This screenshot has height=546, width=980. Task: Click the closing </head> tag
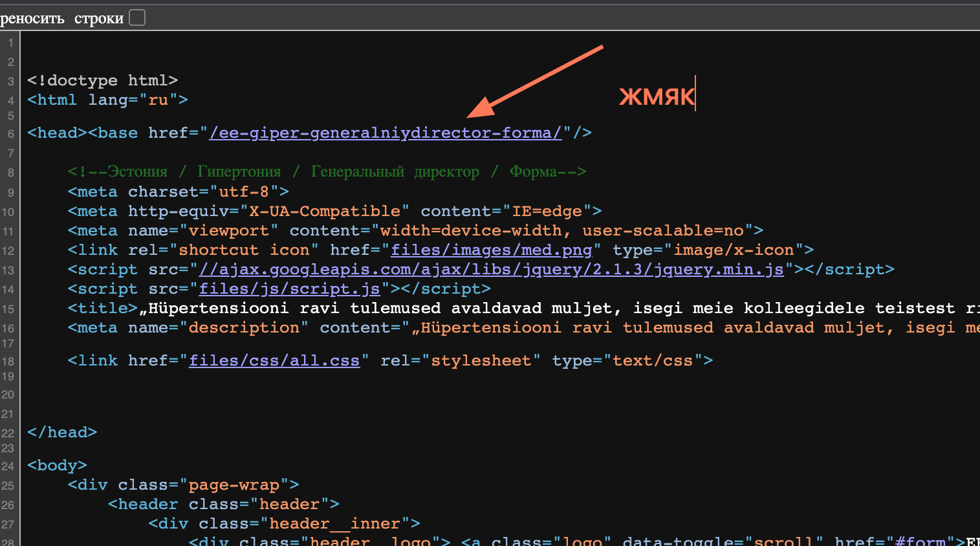click(62, 432)
